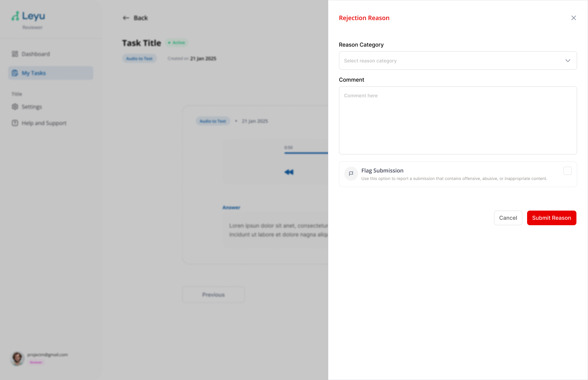Click the Back arrow icon

(x=126, y=18)
